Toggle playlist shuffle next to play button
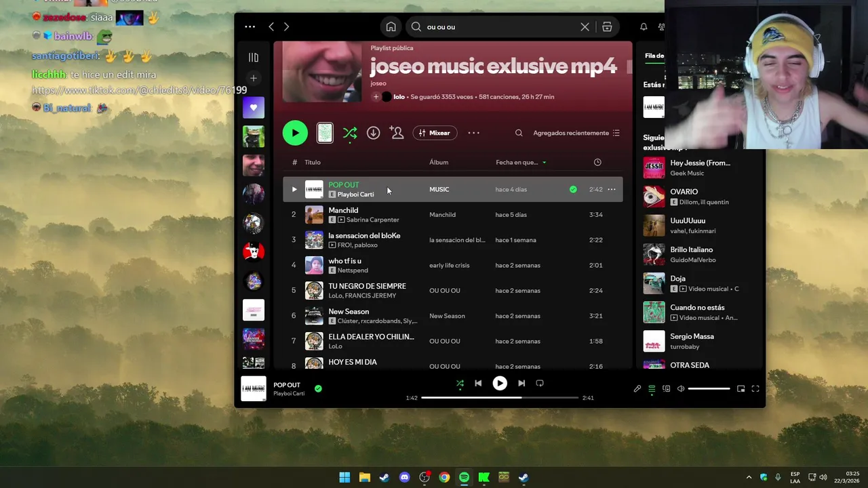Screen dimensions: 868x488 pyautogui.click(x=350, y=133)
